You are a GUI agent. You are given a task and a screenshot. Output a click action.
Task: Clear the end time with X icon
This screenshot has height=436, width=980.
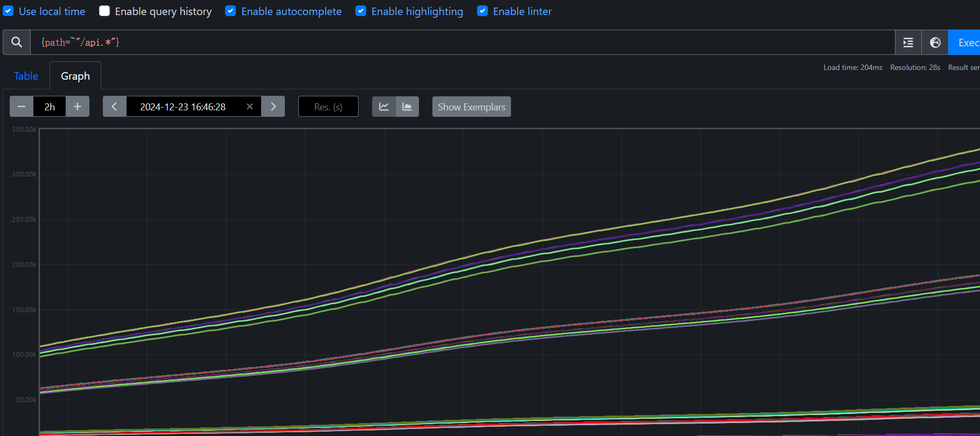point(250,107)
